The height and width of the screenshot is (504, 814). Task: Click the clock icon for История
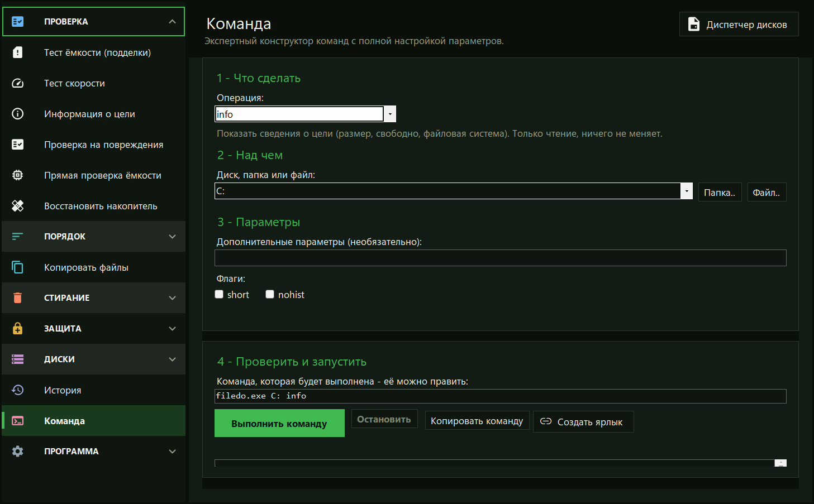pos(18,390)
